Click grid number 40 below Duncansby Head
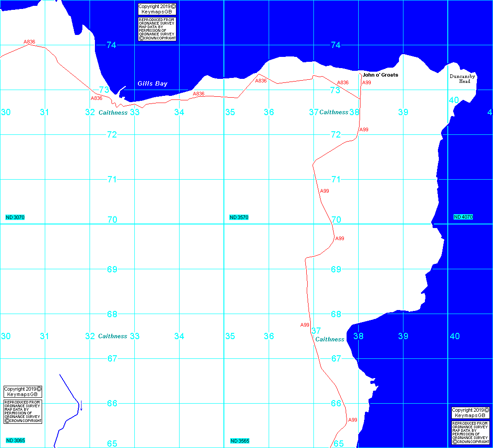This screenshot has width=493, height=448. tap(454, 100)
